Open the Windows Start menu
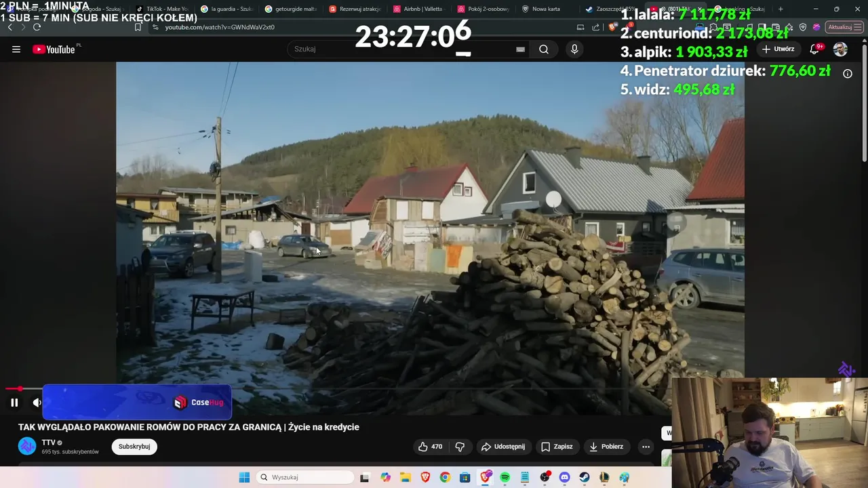Screen dimensions: 868x488 click(244, 477)
